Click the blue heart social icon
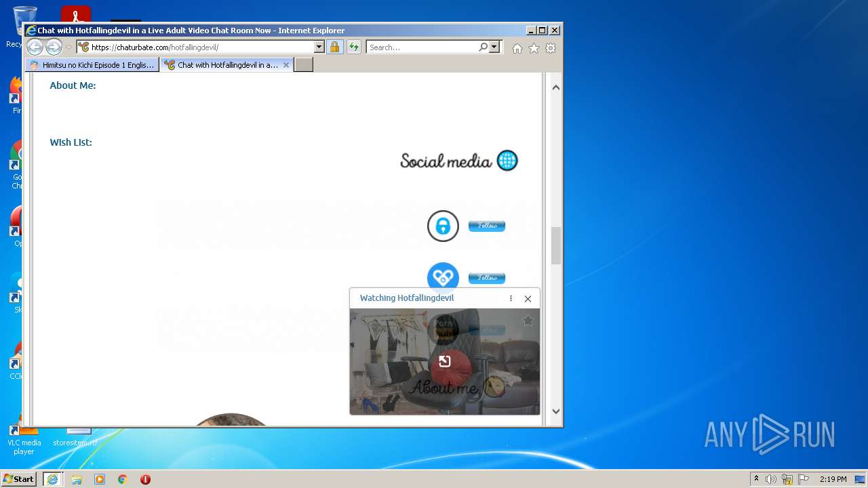 click(x=443, y=277)
